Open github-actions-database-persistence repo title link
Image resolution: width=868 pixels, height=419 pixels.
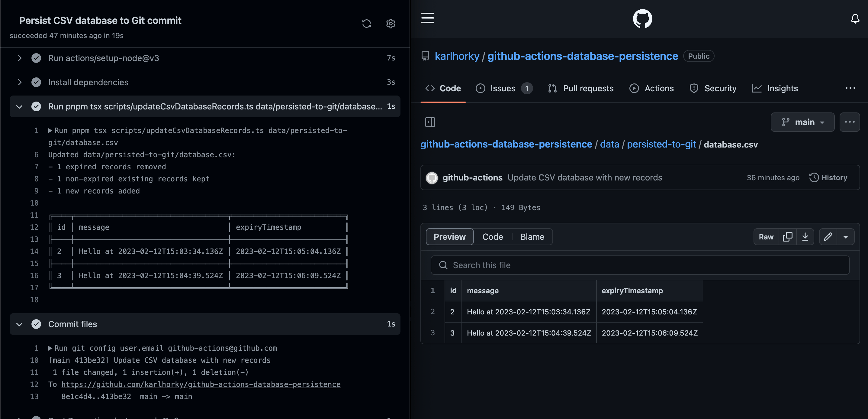coord(583,56)
